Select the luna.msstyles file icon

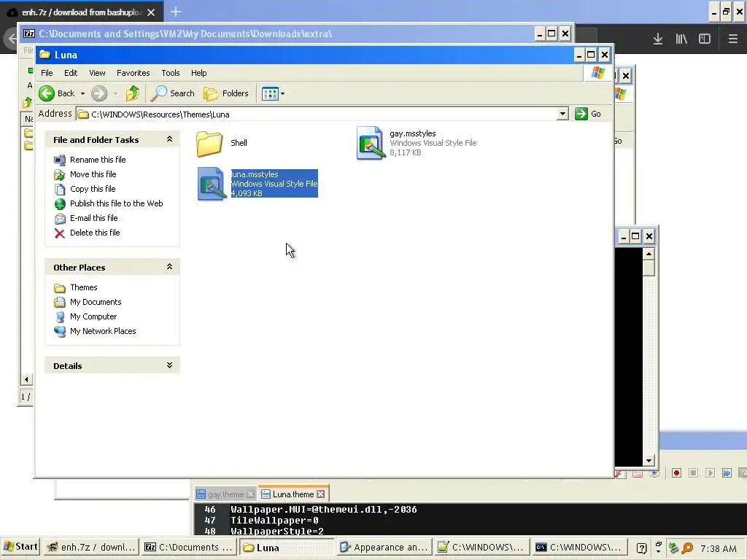(211, 183)
